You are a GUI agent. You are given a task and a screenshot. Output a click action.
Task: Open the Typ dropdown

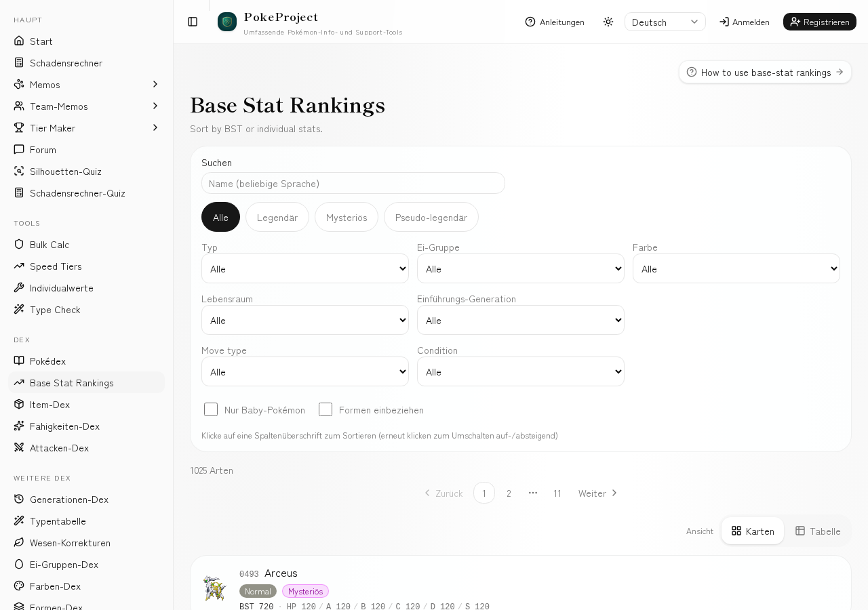click(305, 268)
